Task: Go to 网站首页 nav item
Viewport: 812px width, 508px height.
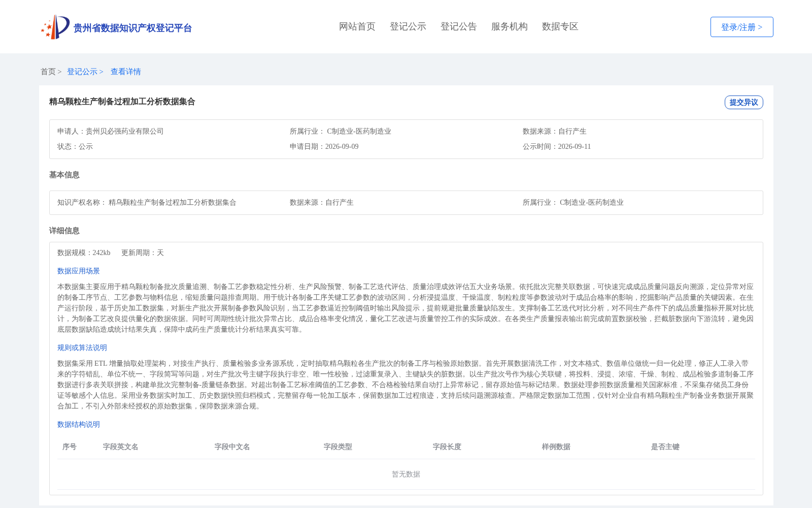Action: pos(357,26)
